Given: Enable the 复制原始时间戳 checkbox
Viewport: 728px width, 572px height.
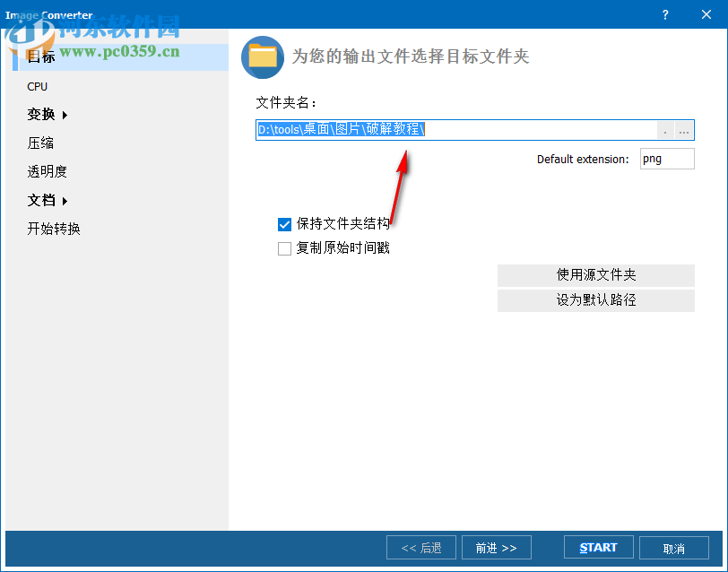Looking at the screenshot, I should [x=284, y=248].
